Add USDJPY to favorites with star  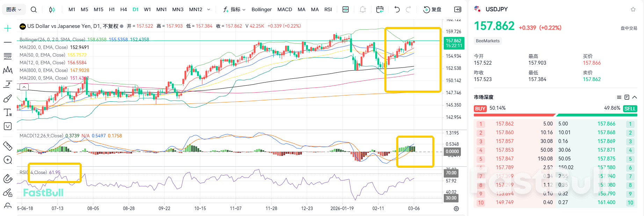pos(633,9)
